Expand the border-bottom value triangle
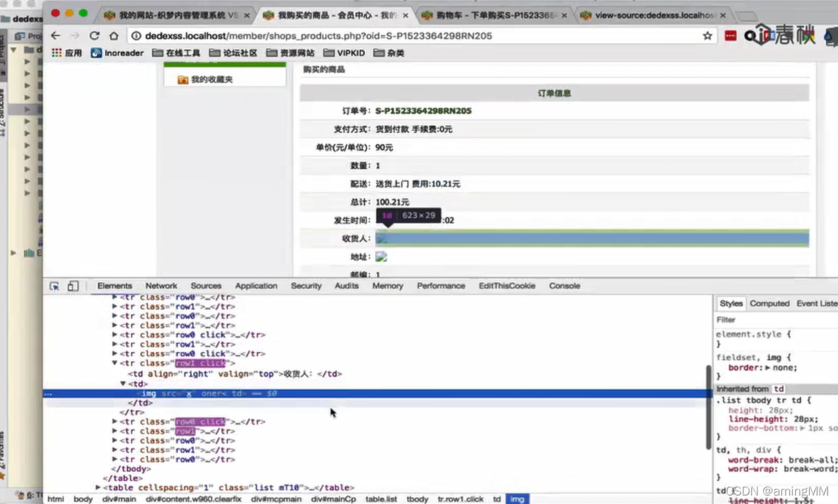 pyautogui.click(x=803, y=428)
